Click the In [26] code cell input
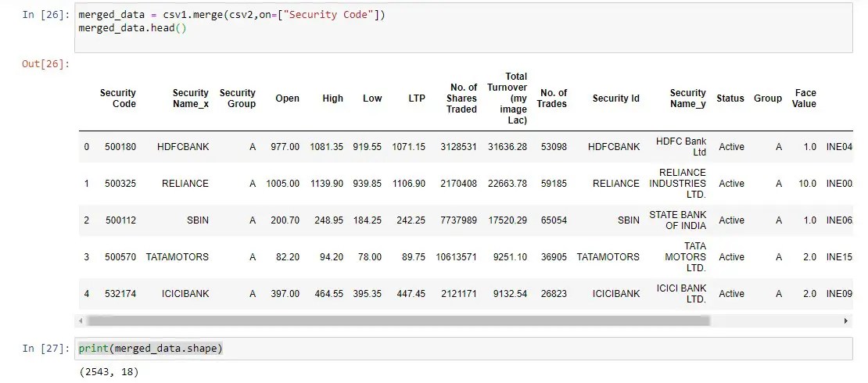This screenshot has width=868, height=383. point(464,27)
